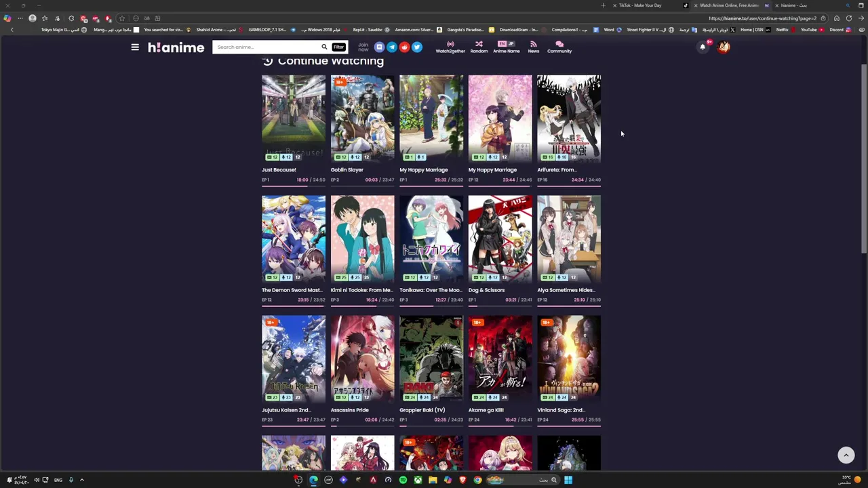Screen dimensions: 868x488
Task: Open Community from the header
Action: (x=559, y=47)
